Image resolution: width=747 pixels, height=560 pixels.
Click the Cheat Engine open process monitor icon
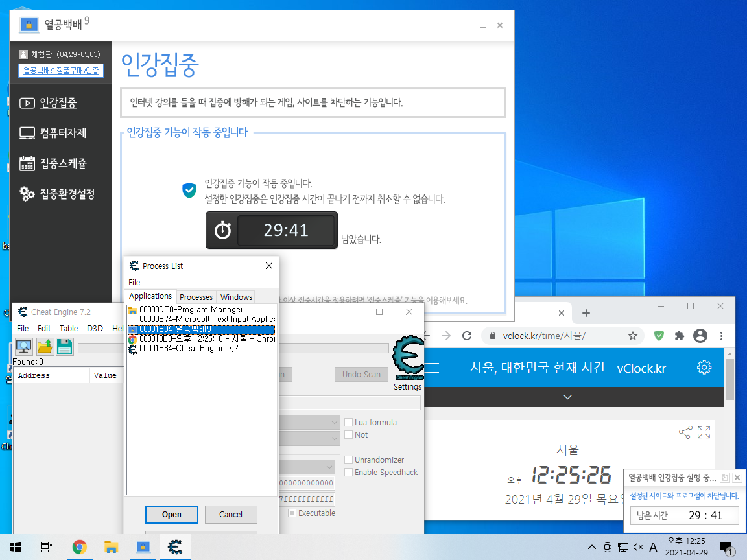point(24,346)
